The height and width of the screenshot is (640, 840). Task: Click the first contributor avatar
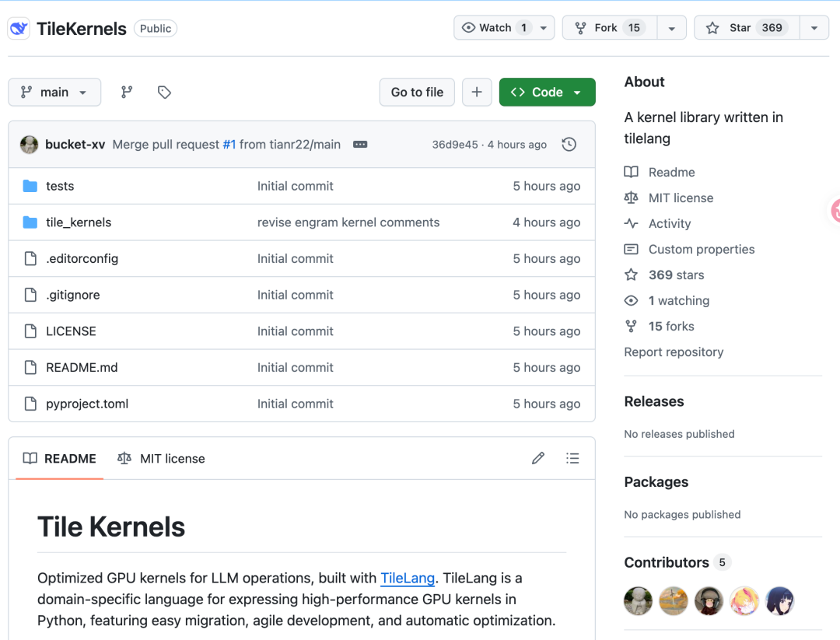click(x=638, y=600)
